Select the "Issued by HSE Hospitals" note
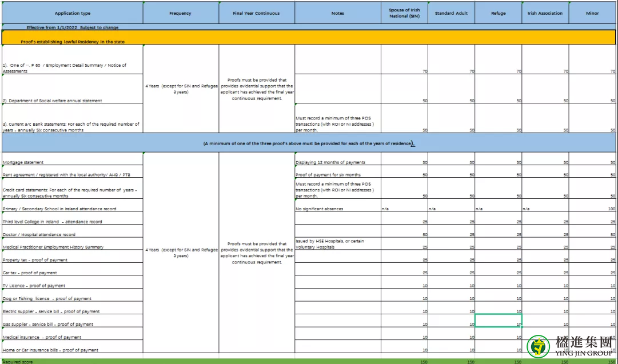 pyautogui.click(x=338, y=244)
